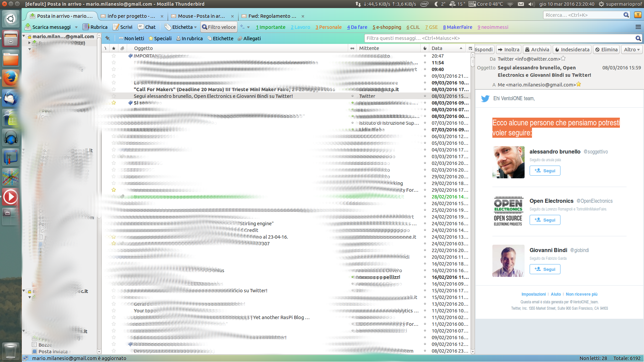Toggle Filtro veloce quick filter bar
Image resolution: width=644 pixels, height=362 pixels.
tap(219, 27)
